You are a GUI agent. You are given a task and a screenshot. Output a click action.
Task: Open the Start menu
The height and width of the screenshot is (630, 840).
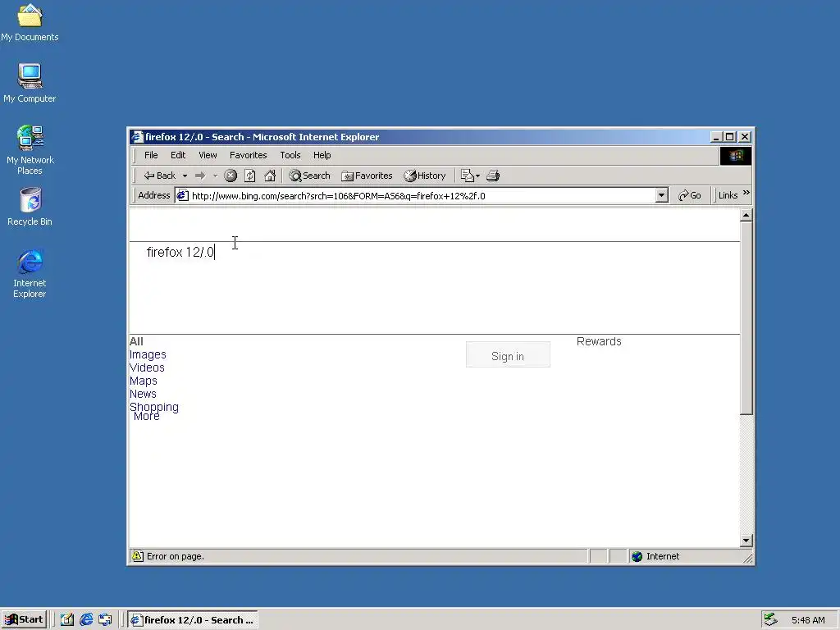(x=24, y=620)
